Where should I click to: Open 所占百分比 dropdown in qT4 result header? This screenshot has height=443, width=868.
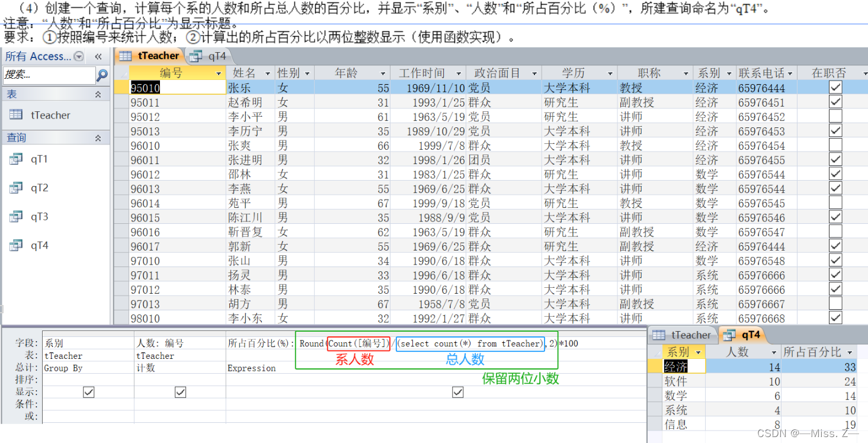point(850,352)
